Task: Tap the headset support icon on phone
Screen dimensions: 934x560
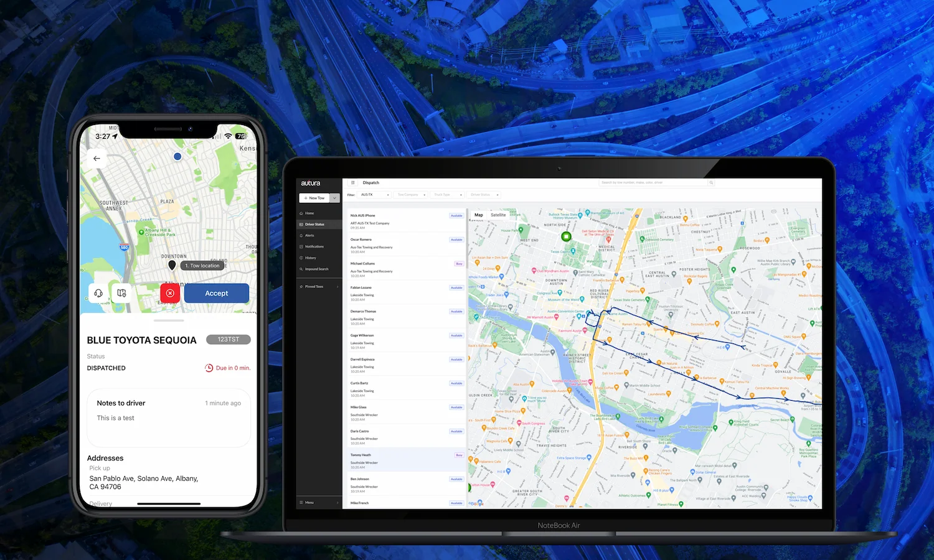Action: coord(98,293)
